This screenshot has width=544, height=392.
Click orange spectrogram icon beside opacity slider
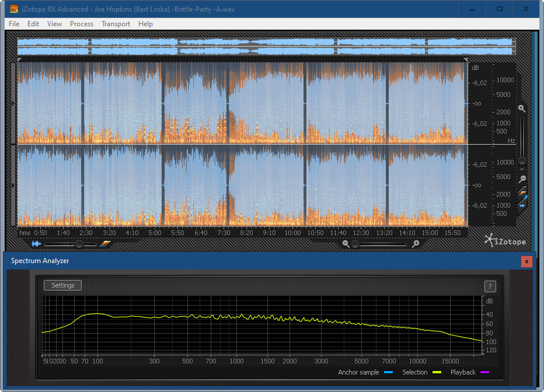[x=104, y=244]
